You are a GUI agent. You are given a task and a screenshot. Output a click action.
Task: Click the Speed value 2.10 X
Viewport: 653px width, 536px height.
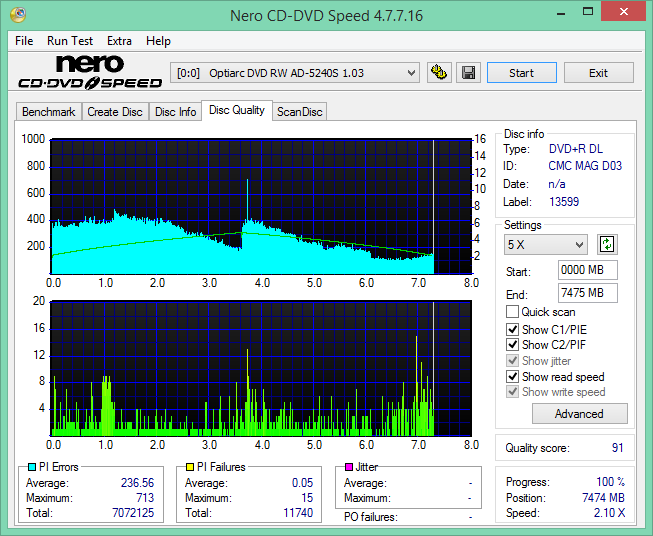610,513
